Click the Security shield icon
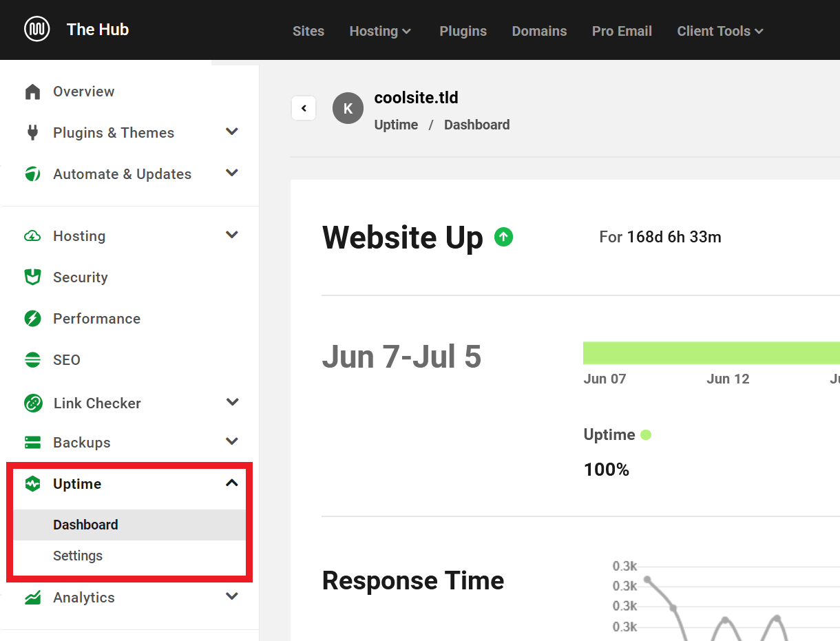The image size is (840, 641). click(32, 277)
